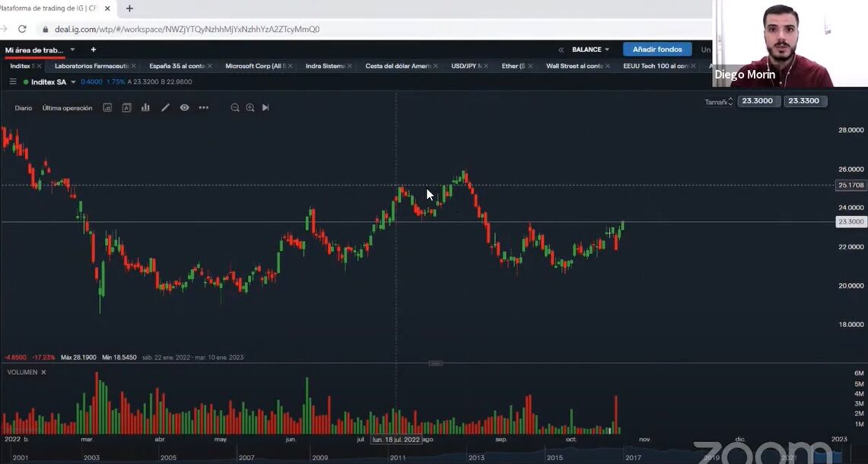Click the 23.3000 current price axis label
This screenshot has height=464, width=868.
(x=851, y=221)
